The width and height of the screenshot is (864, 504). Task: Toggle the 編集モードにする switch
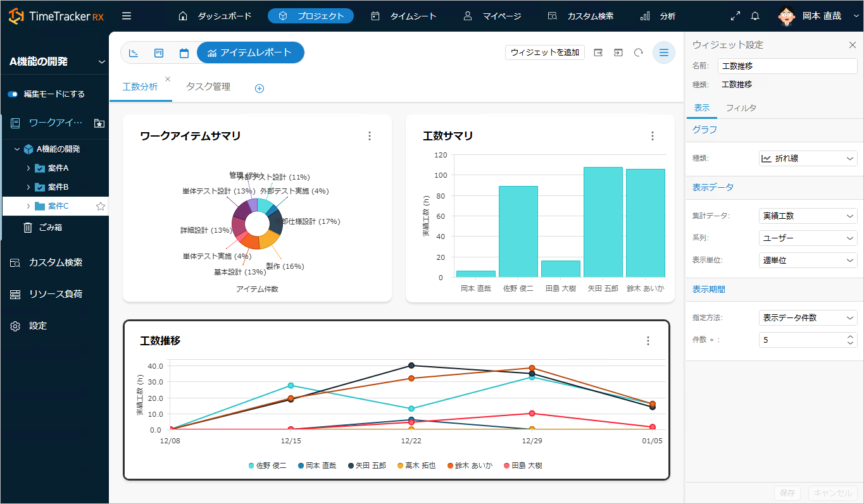tap(13, 94)
